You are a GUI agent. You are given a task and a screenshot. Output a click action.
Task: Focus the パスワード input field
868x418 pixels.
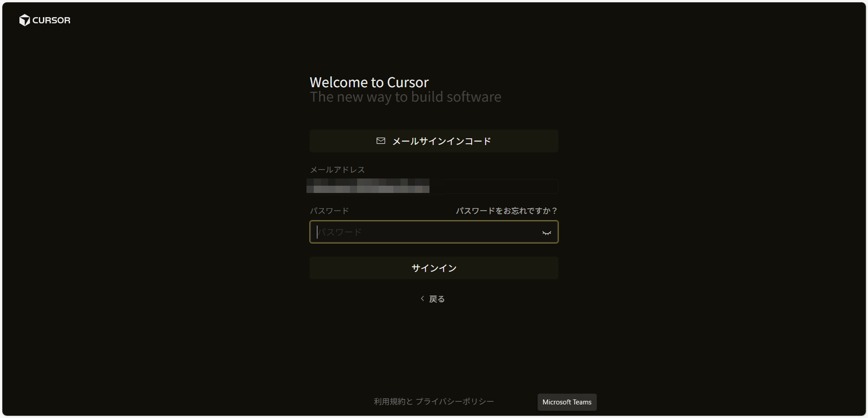(x=425, y=232)
